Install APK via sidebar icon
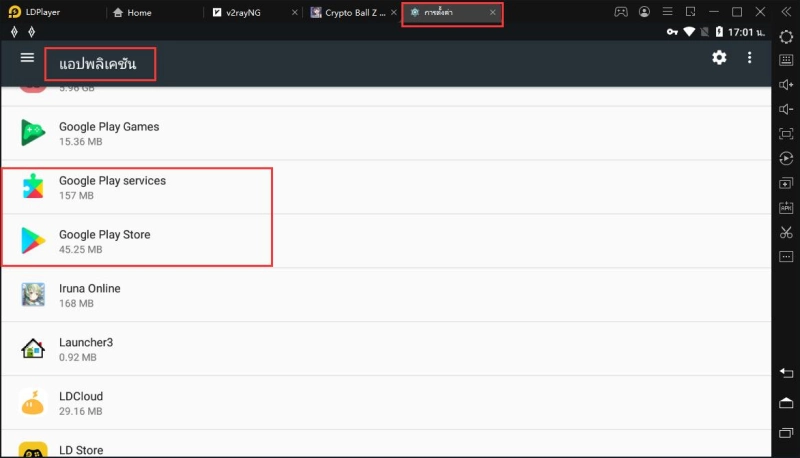The image size is (800, 458). click(x=786, y=208)
